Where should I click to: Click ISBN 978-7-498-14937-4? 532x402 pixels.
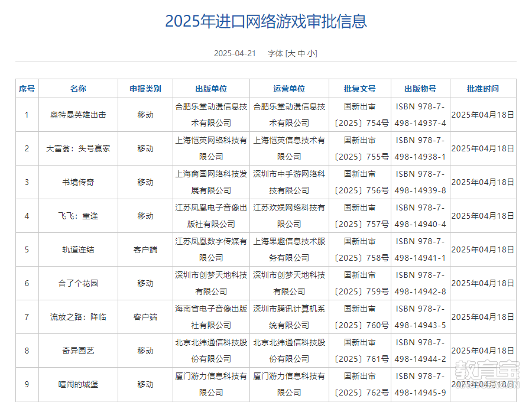pyautogui.click(x=420, y=115)
